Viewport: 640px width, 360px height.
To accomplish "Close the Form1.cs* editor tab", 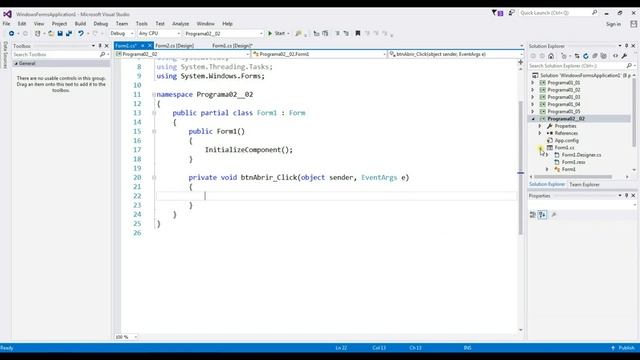I will pos(150,46).
